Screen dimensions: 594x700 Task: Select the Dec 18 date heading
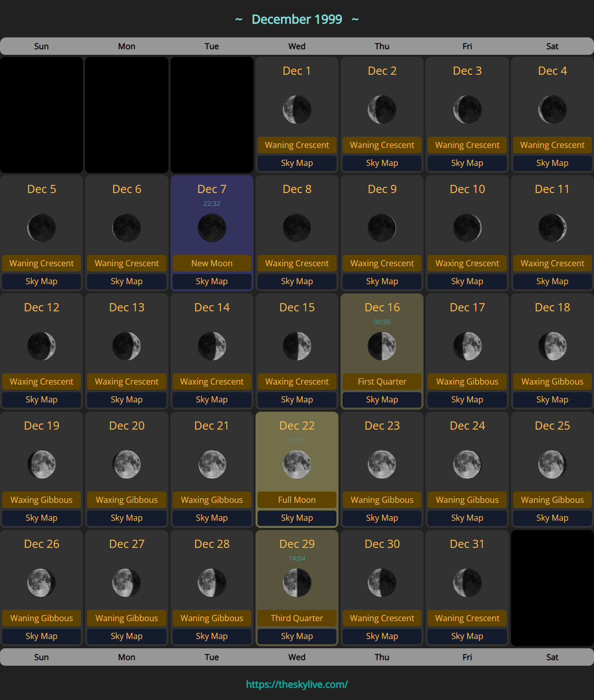tap(552, 307)
